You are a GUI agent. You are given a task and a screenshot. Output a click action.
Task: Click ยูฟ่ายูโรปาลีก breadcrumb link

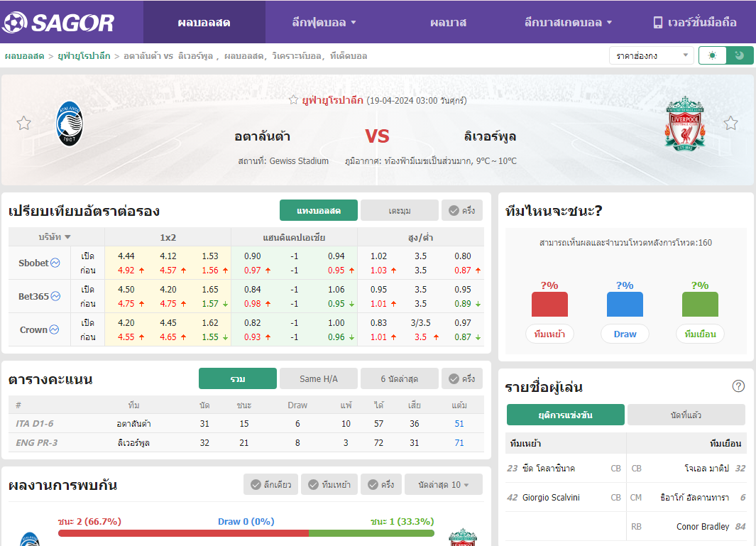pyautogui.click(x=84, y=56)
